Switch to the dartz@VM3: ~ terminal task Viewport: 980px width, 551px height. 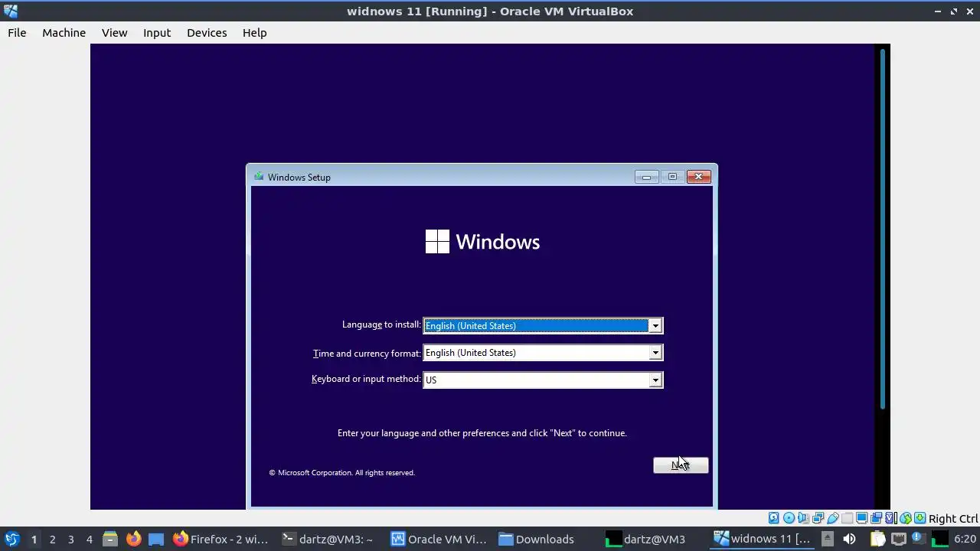click(329, 539)
